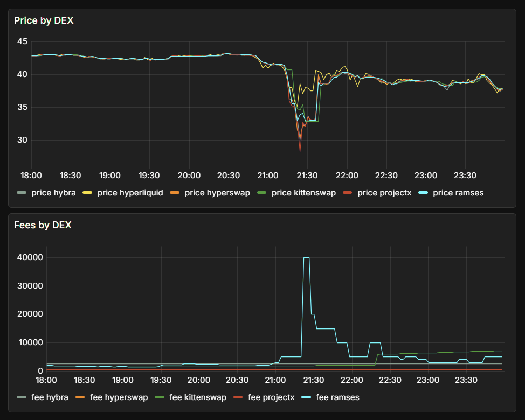Click the yellow price hyperliquid series icon
The image size is (525, 420).
pos(88,192)
